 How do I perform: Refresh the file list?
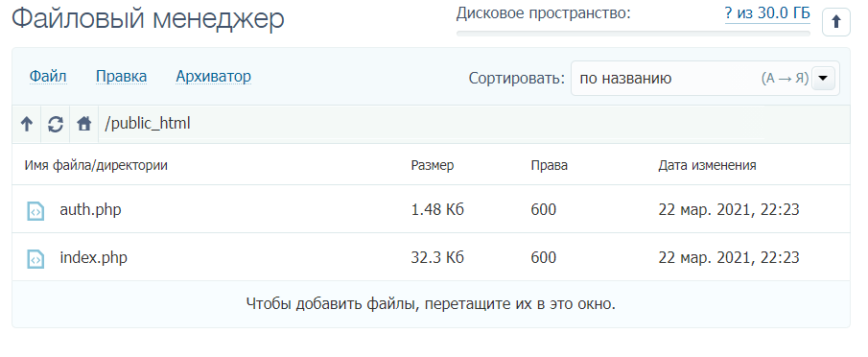click(x=56, y=124)
